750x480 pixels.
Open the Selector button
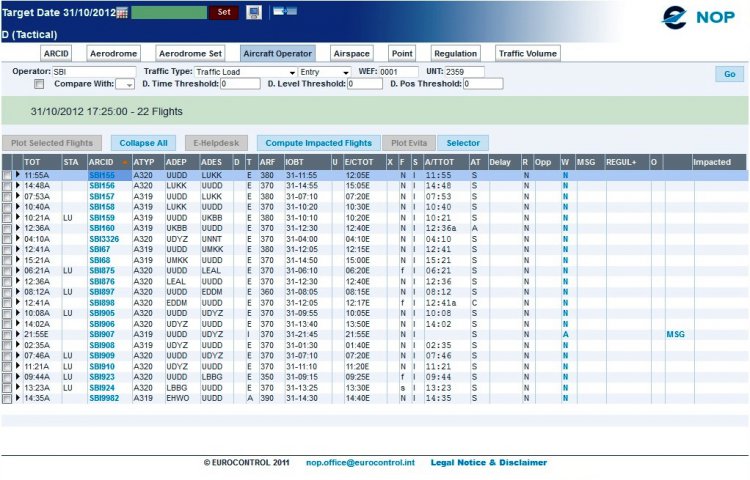tap(463, 143)
